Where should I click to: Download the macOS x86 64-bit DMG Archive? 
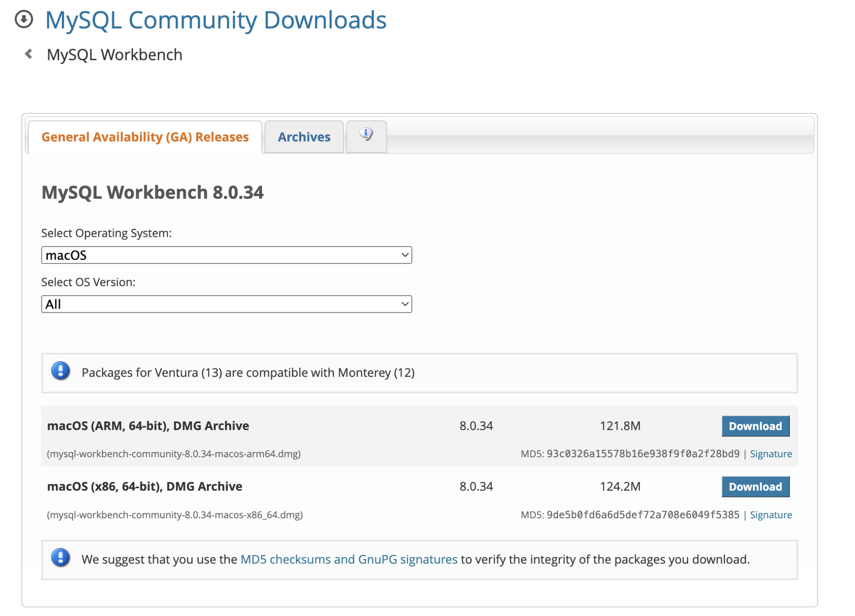756,487
